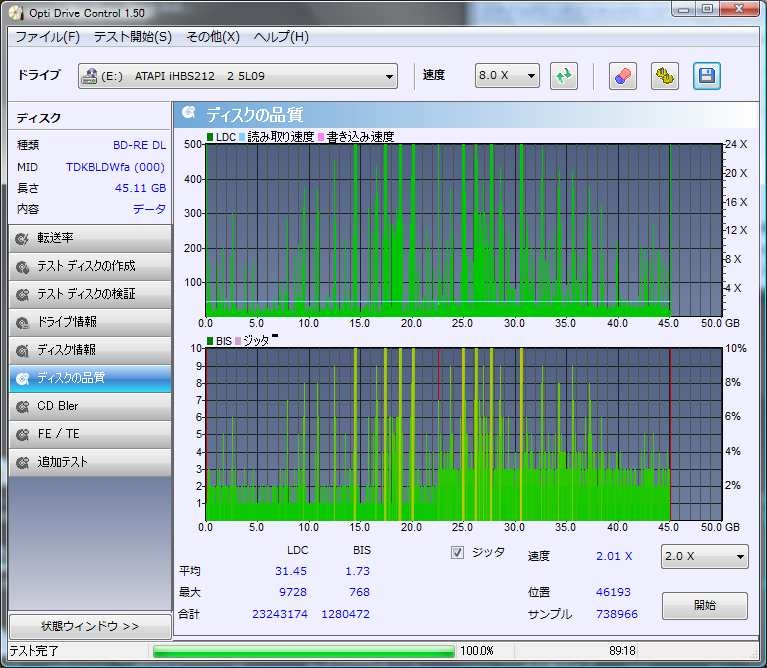Click the green progress bar at bottom

[x=303, y=651]
